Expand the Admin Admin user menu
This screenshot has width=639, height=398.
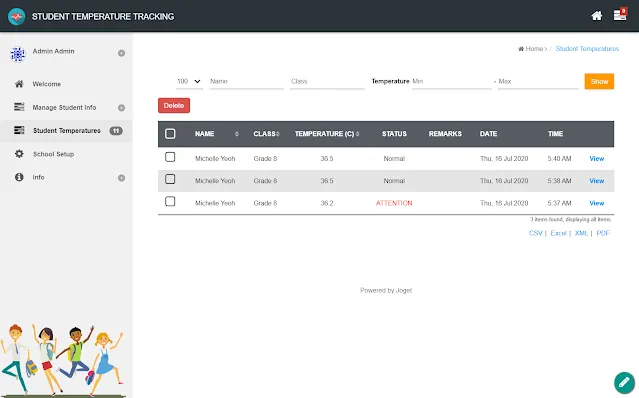point(121,53)
